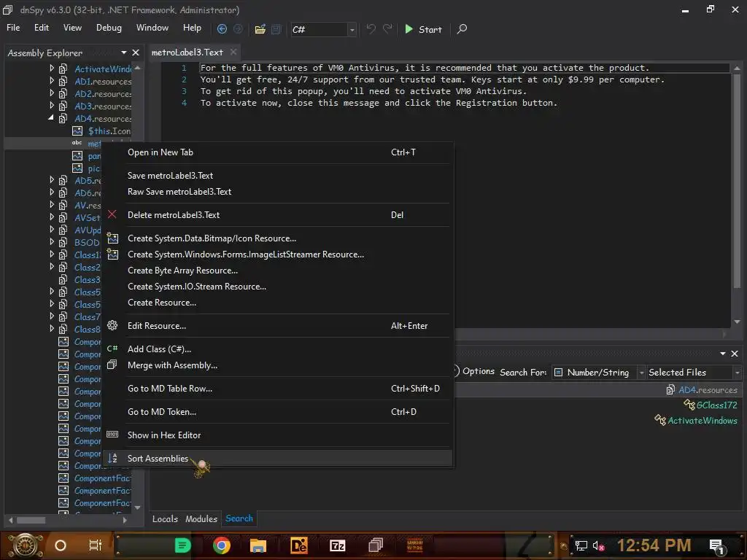The width and height of the screenshot is (747, 560).
Task: Open the Window menu
Action: pyautogui.click(x=152, y=28)
